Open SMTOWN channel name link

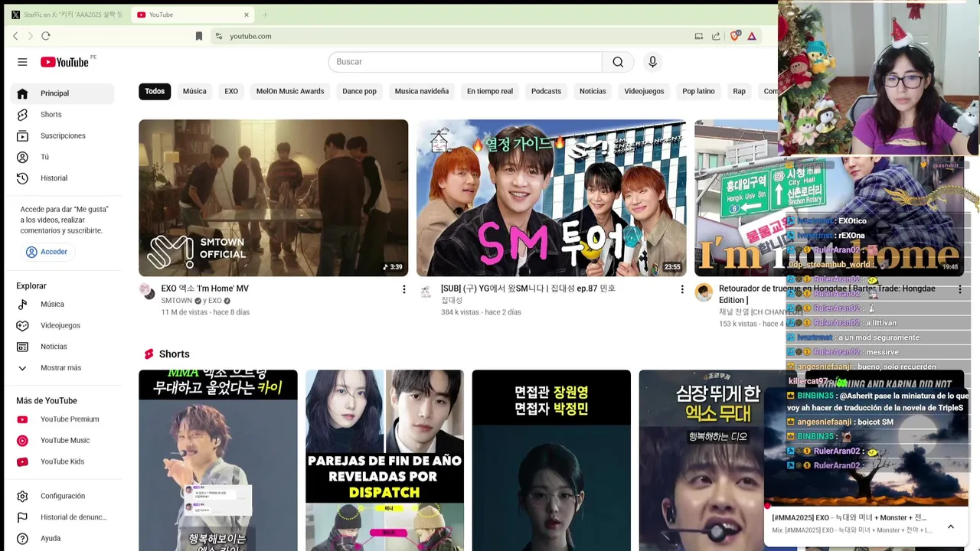(177, 301)
